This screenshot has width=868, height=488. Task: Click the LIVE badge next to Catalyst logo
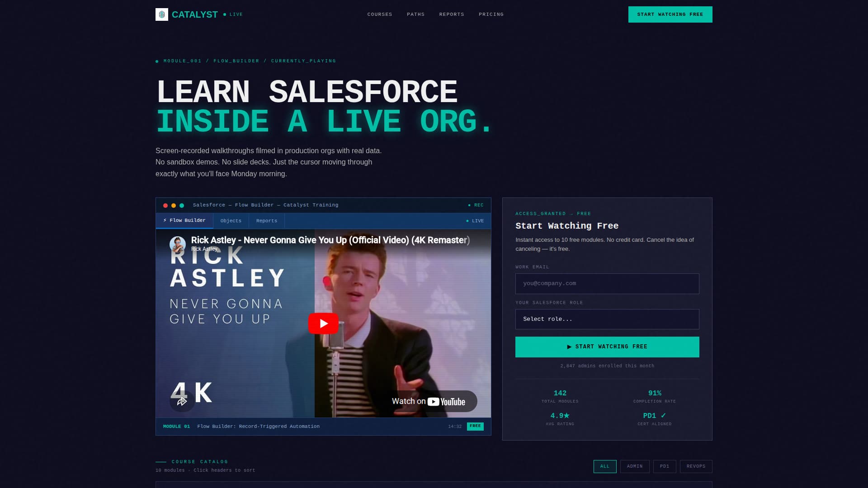click(233, 14)
